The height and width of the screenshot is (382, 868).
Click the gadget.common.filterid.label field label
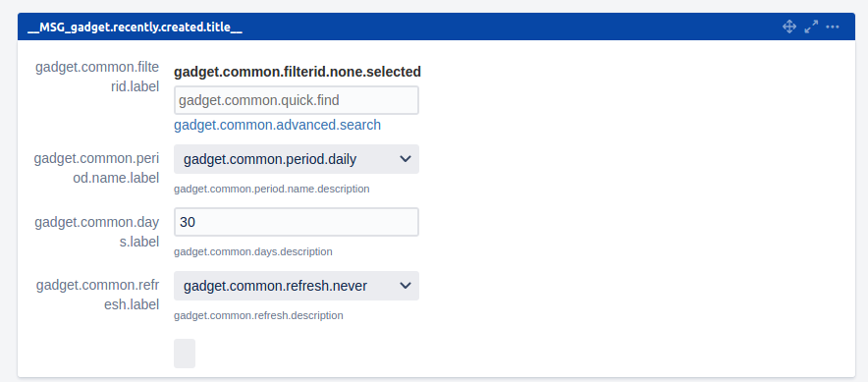tap(97, 77)
